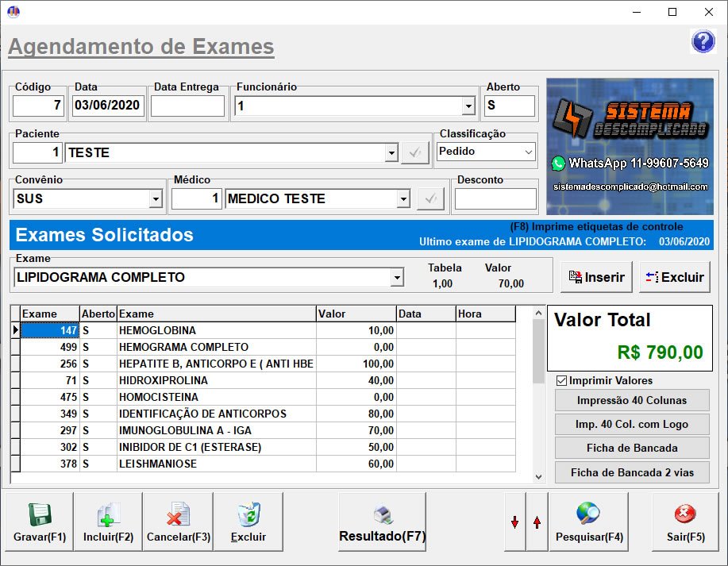The width and height of the screenshot is (728, 566).
Task: Click the Ficha de Bancada 2 vias button
Action: (x=631, y=472)
